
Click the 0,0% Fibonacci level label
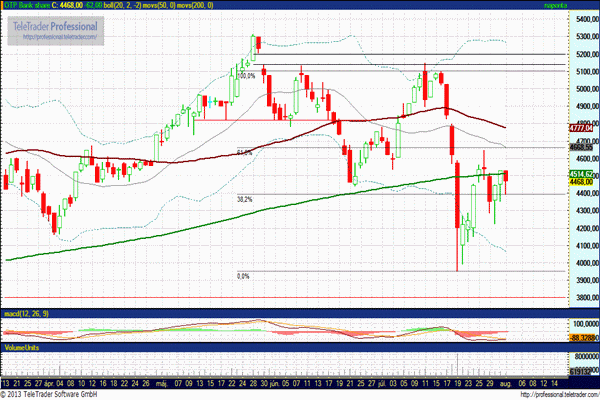tap(242, 276)
